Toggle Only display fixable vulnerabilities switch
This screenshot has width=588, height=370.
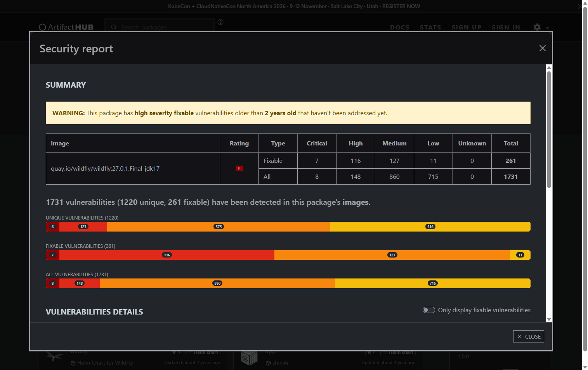429,310
